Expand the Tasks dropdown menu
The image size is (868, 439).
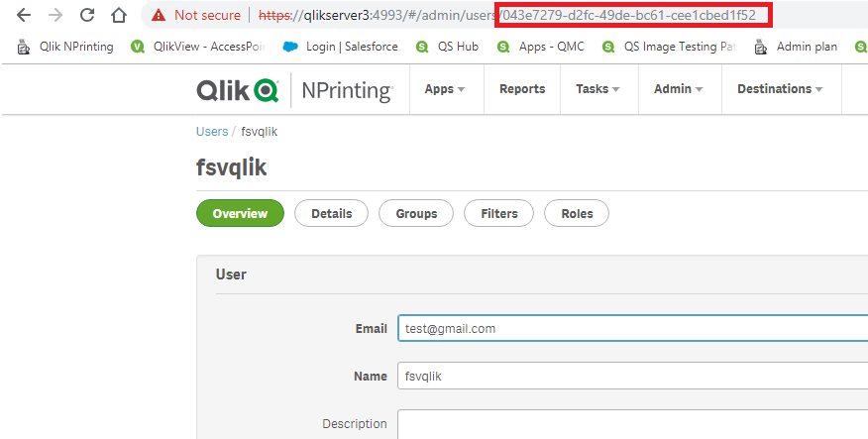[597, 89]
